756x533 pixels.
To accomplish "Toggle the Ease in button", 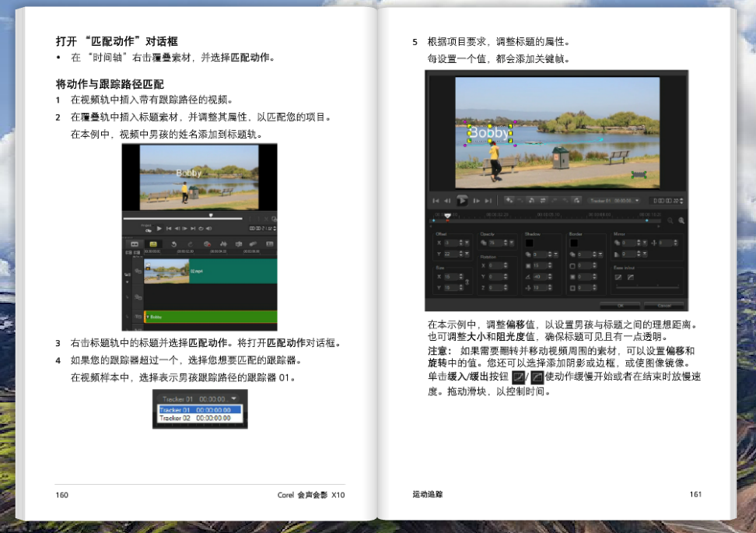I will (x=618, y=277).
